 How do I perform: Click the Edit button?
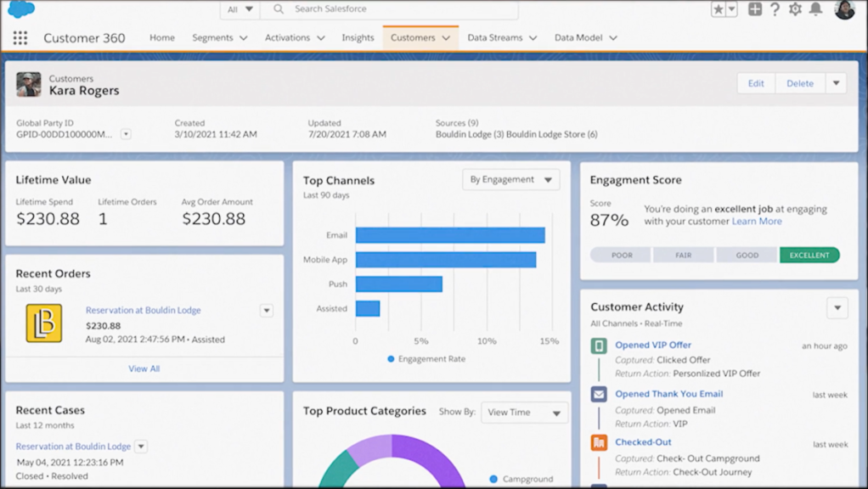tap(756, 83)
